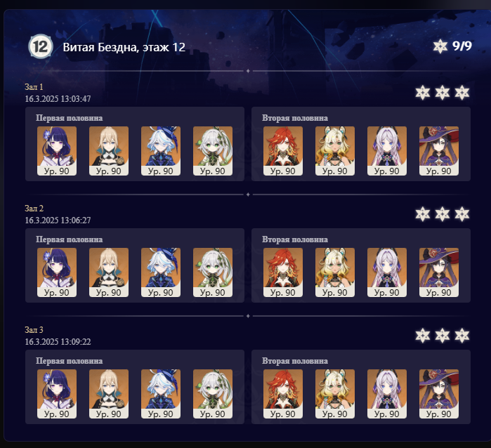Open the witch-hat character portrait in Зал 3

tap(439, 394)
